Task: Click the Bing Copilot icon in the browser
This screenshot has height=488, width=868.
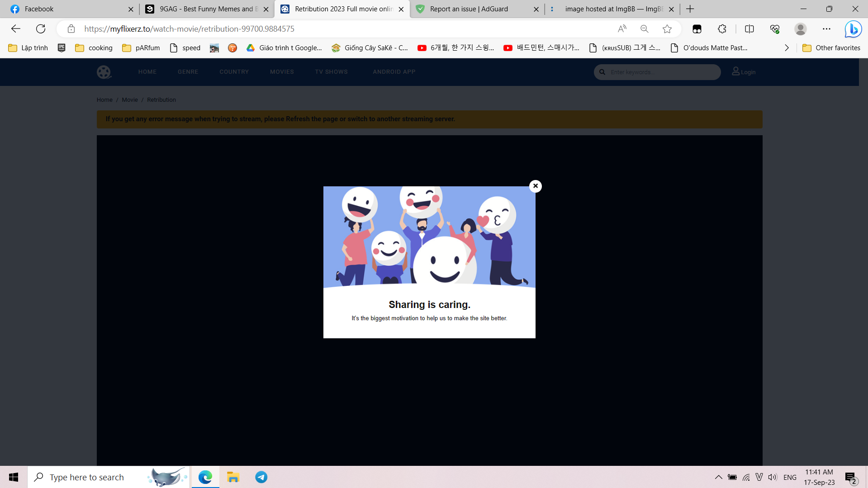Action: pyautogui.click(x=853, y=29)
